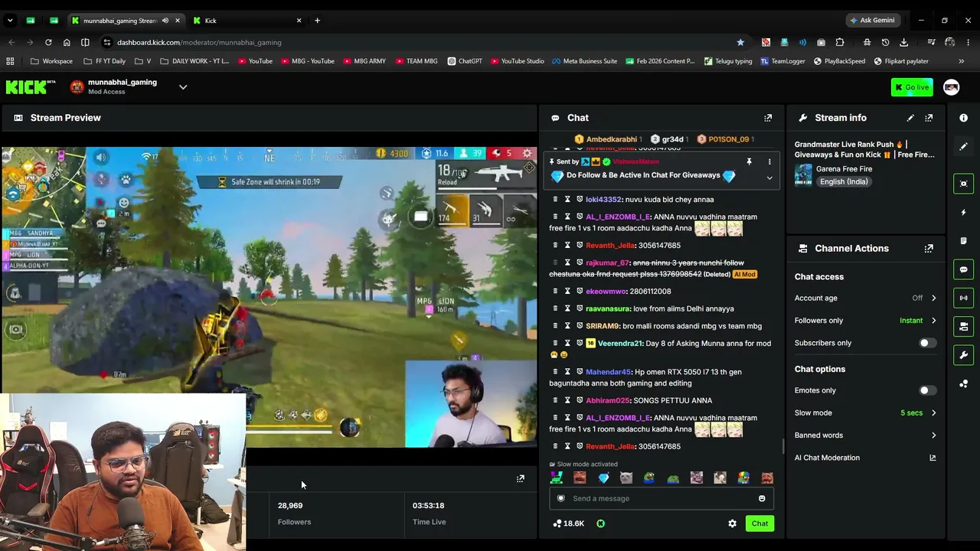This screenshot has height=551, width=980.
Task: Focus the Send a message field
Action: click(661, 499)
